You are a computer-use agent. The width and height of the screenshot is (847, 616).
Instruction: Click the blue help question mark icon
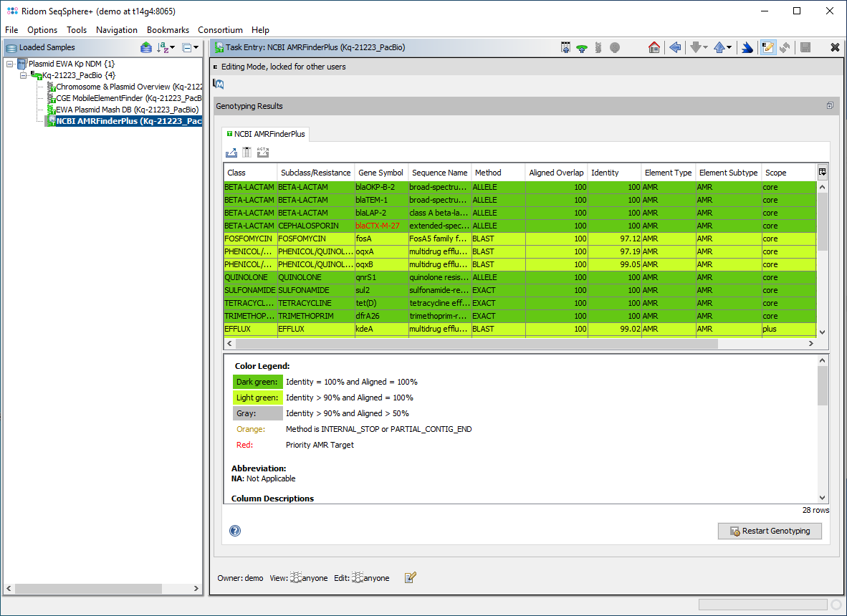point(235,531)
